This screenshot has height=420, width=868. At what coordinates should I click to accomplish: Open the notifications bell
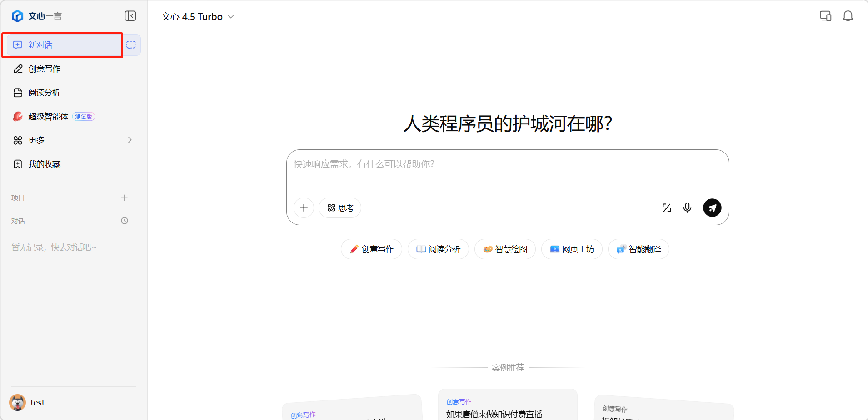848,16
